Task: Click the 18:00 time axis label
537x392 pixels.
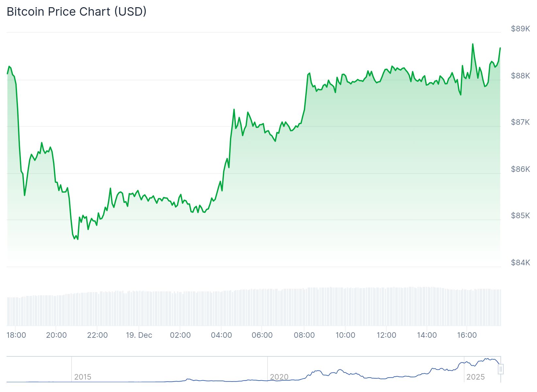Action: point(16,335)
